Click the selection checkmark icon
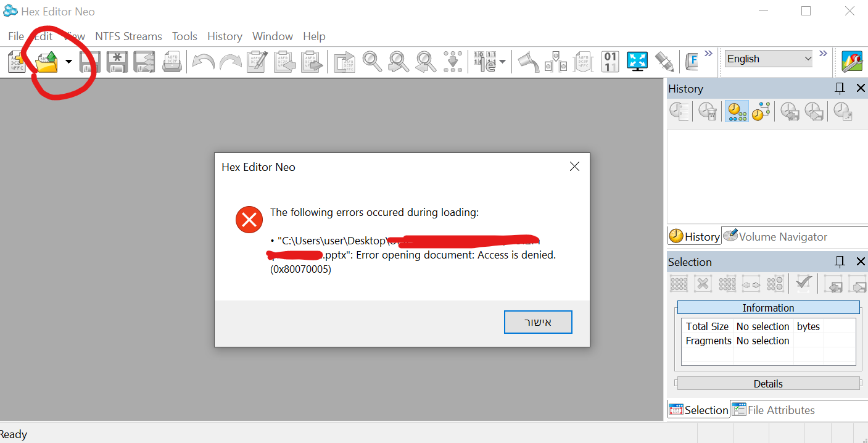Image resolution: width=868 pixels, height=443 pixels. click(803, 284)
